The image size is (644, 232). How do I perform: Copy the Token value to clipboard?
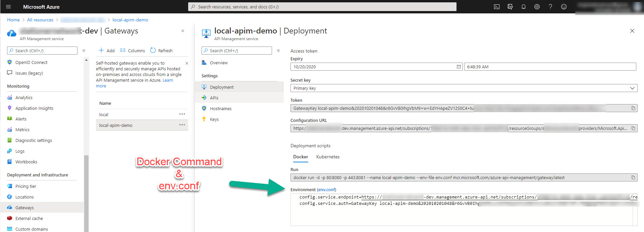coord(633,108)
